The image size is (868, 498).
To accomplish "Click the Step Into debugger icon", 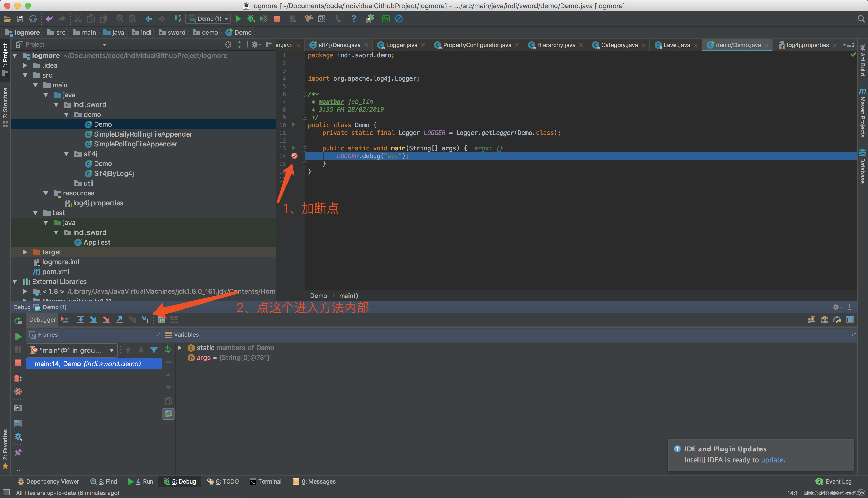I will 93,320.
